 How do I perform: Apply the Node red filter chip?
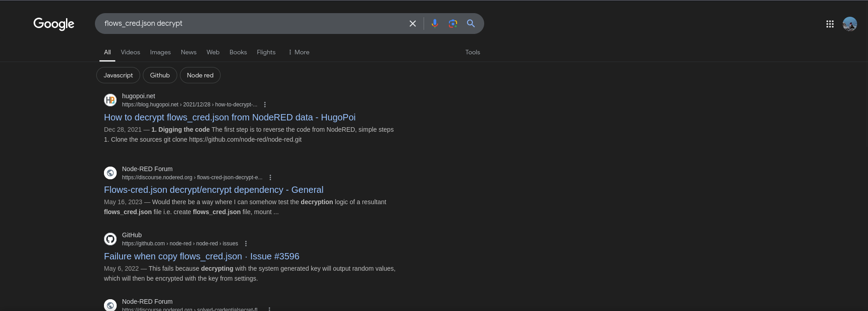(x=200, y=75)
